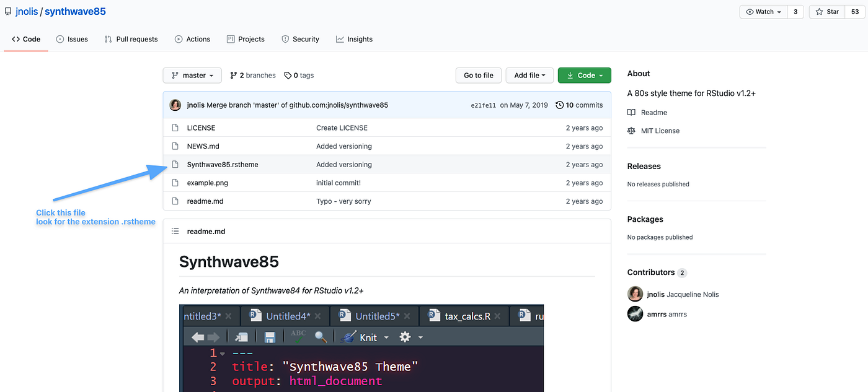The width and height of the screenshot is (868, 392).
Task: Click the stargazers count 53
Action: click(855, 12)
